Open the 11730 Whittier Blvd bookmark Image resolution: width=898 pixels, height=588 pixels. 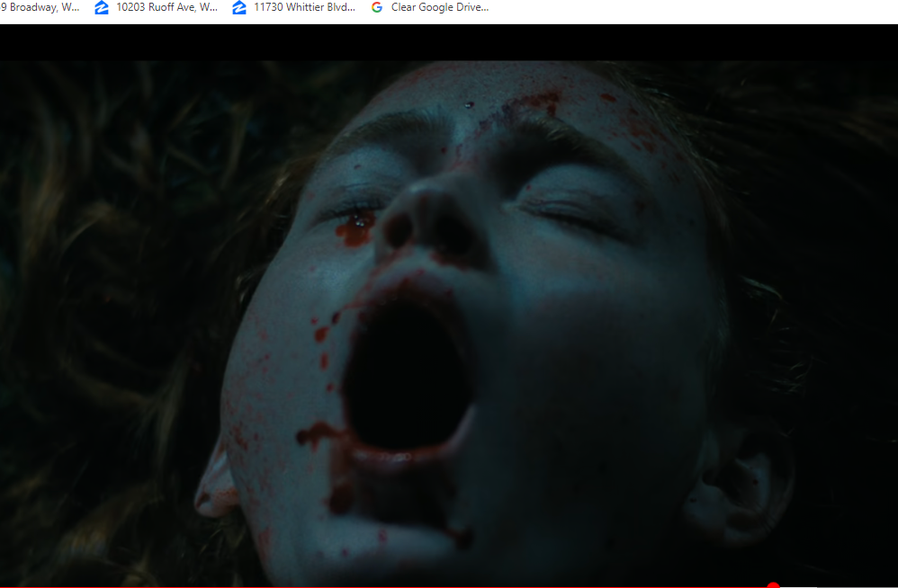294,7
